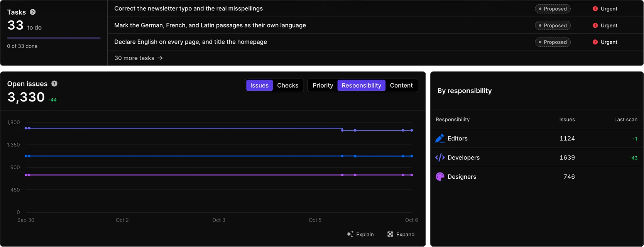Select the Developers row in responsibility table
Screen dimensions: 644x247
tap(537, 157)
